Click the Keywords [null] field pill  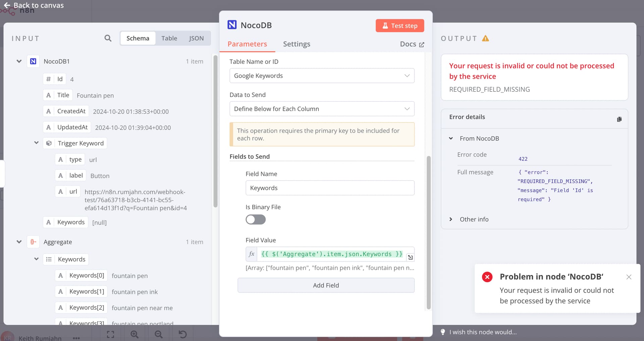tap(66, 222)
